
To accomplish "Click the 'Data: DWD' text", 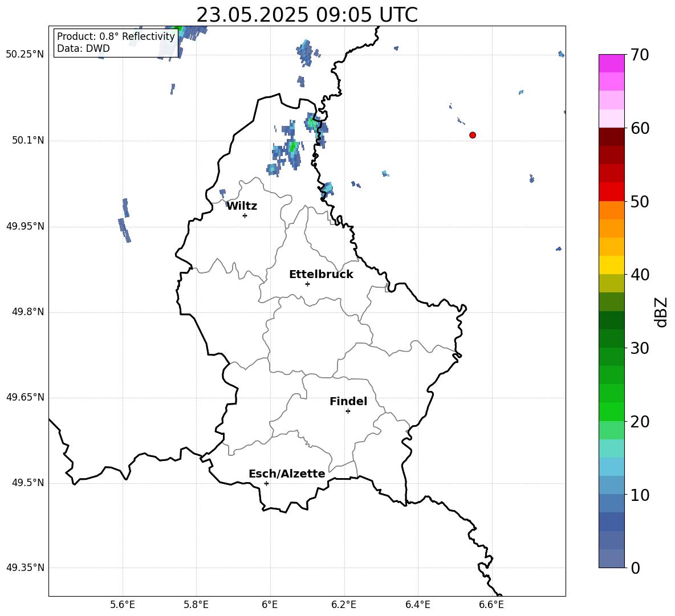I will pos(83,48).
